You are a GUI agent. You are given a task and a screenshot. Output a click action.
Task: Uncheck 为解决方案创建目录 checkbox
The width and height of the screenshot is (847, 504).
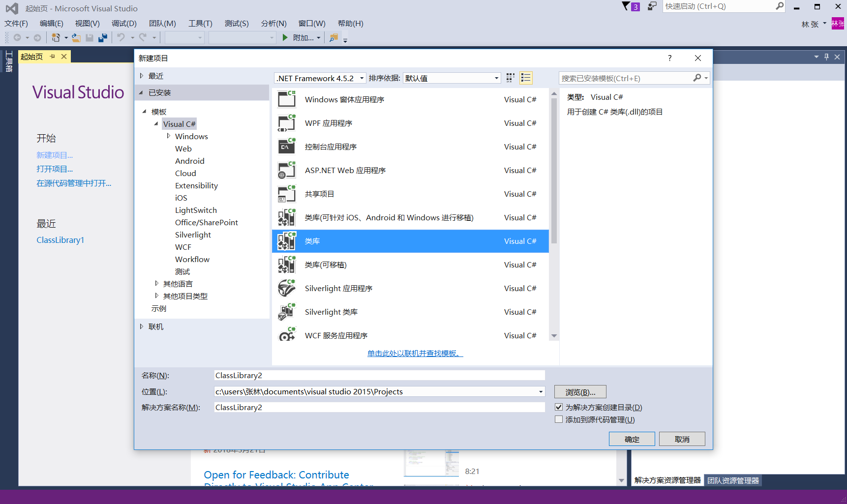pos(559,407)
